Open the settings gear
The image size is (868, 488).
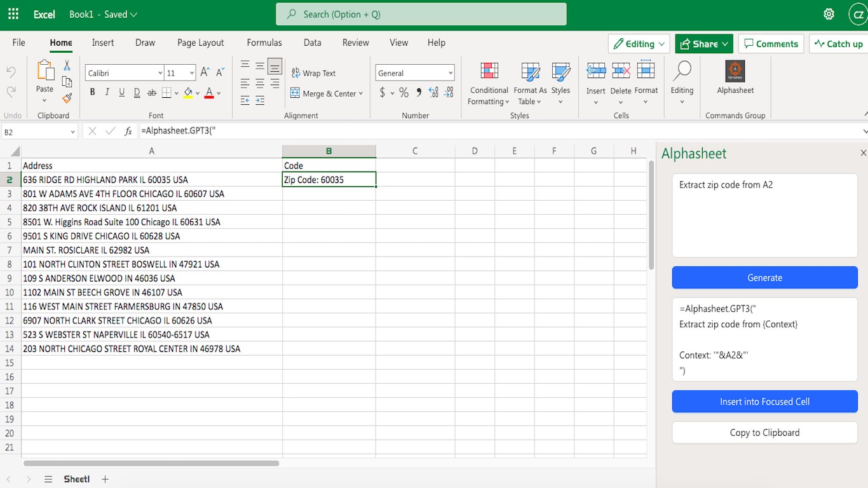point(829,14)
